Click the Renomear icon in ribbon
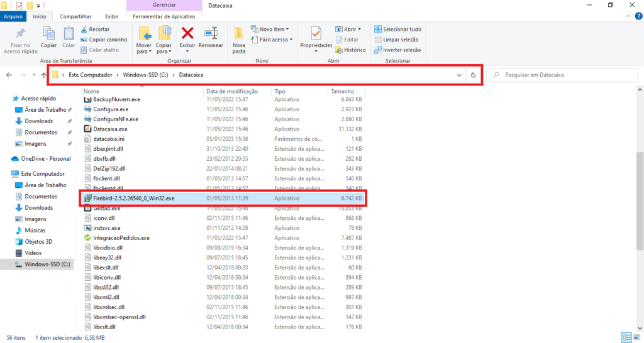The width and height of the screenshot is (644, 343). [x=211, y=33]
